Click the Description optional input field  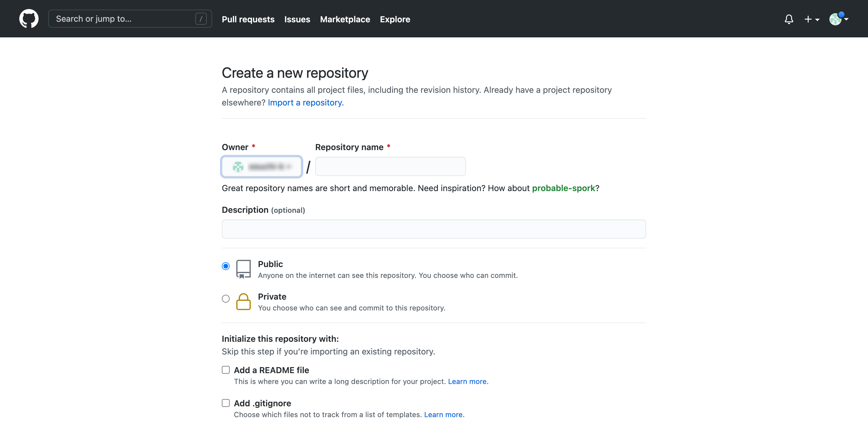(433, 229)
